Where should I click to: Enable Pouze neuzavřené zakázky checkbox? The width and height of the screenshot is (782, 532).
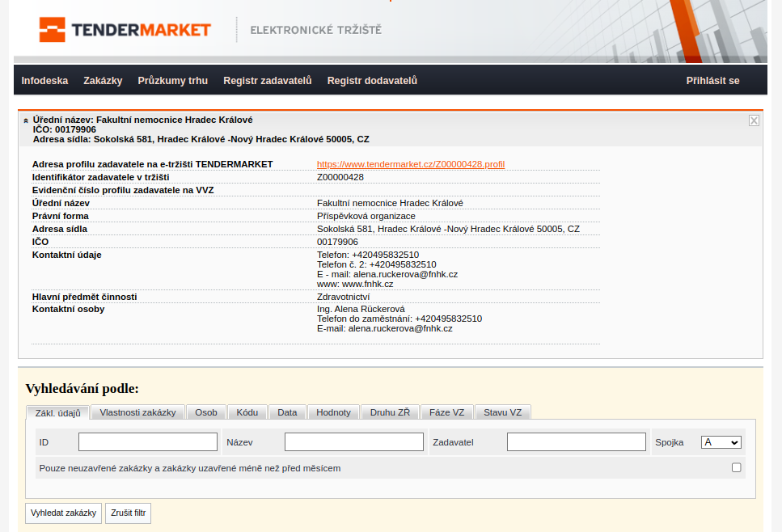click(x=736, y=467)
